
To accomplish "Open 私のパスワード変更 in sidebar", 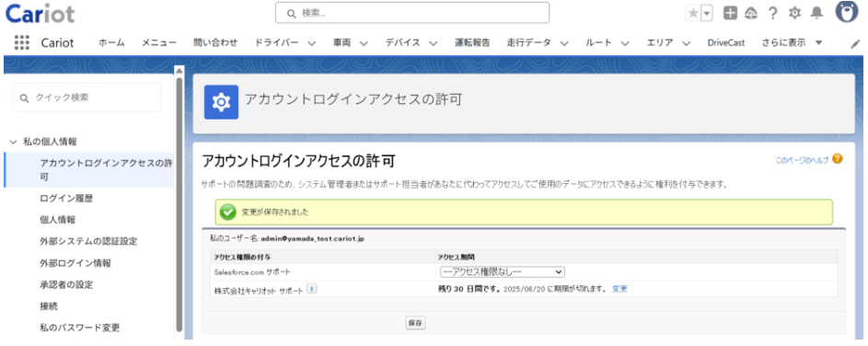I will point(80,328).
